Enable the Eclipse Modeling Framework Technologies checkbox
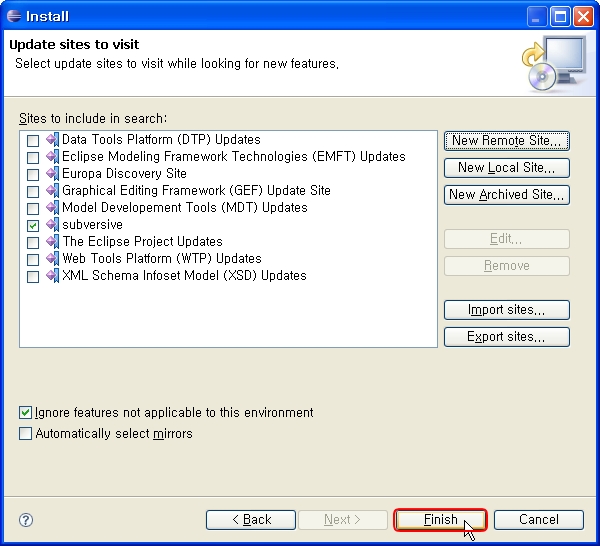Viewport: 600px width, 546px height. click(x=33, y=158)
